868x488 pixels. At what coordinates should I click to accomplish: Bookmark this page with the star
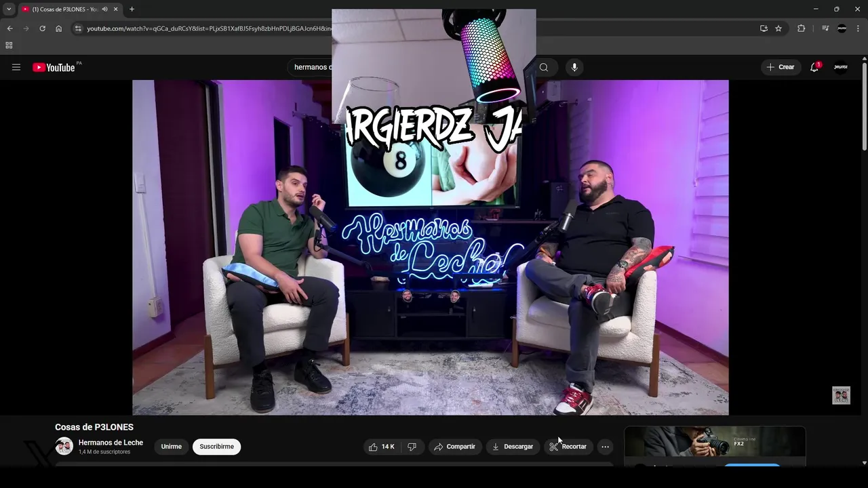(x=778, y=28)
